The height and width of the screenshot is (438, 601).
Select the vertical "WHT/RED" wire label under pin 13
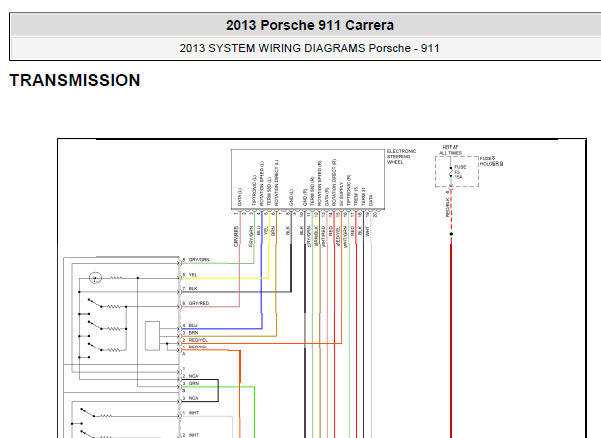324,236
